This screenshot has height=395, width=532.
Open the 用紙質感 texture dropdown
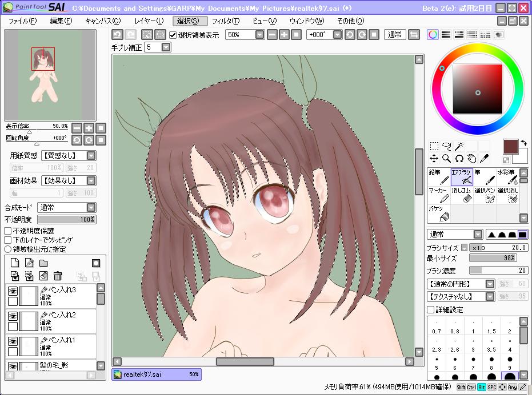pyautogui.click(x=91, y=156)
